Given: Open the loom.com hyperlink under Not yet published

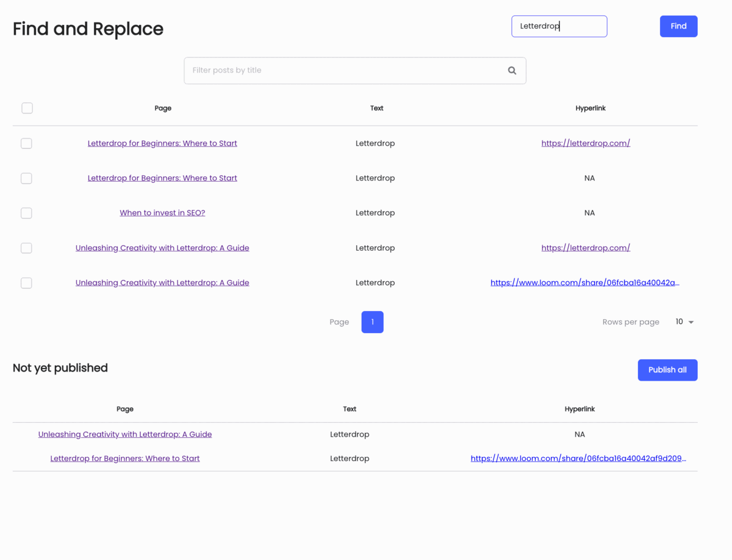Looking at the screenshot, I should [x=578, y=458].
